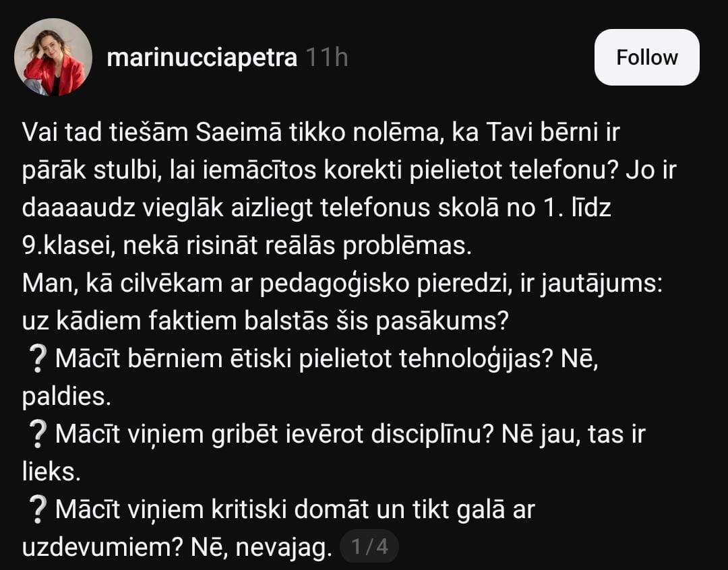Click the line 'uz kādiem faktiem balstās šis pasākums?'
728x570 pixels.
pos(264,321)
